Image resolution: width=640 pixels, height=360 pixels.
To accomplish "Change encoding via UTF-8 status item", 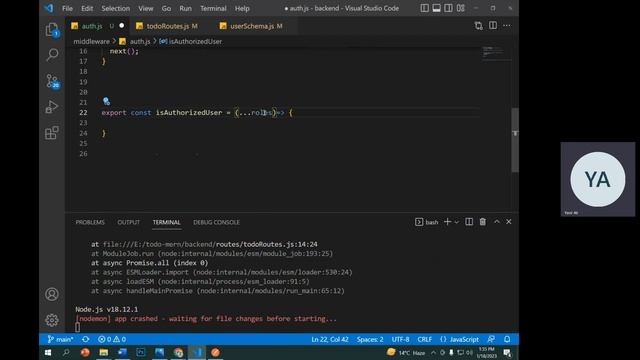I will (400, 339).
